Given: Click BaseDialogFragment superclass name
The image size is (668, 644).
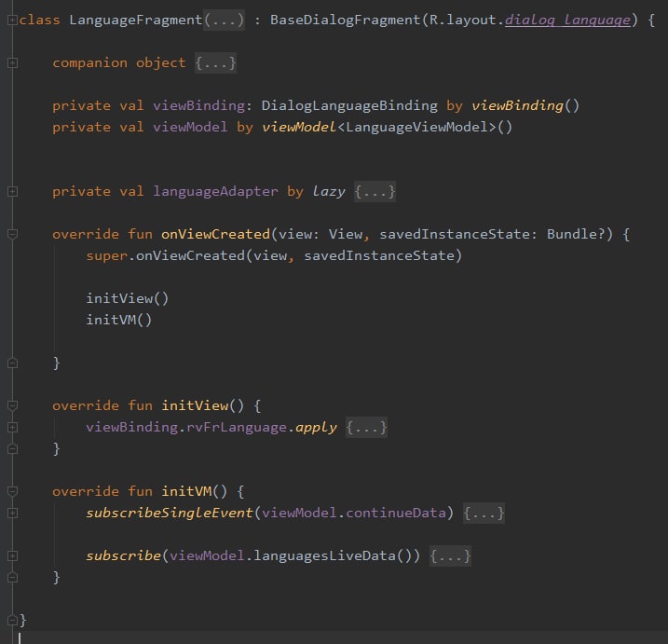Looking at the screenshot, I should [346, 20].
